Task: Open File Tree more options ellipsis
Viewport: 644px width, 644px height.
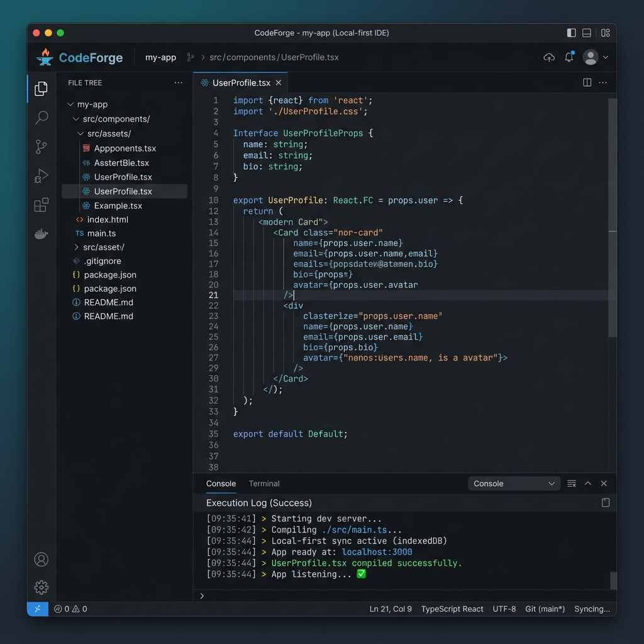Action: (x=178, y=82)
